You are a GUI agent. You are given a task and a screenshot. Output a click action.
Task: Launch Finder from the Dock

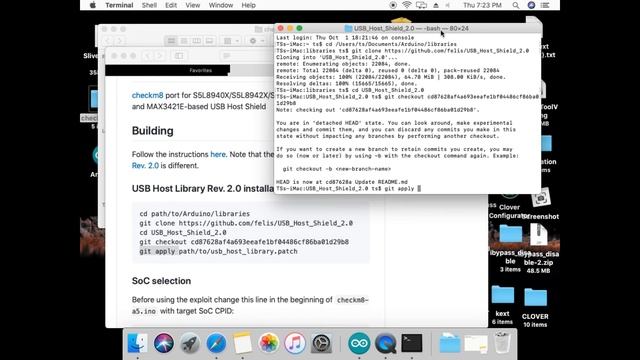(x=138, y=343)
